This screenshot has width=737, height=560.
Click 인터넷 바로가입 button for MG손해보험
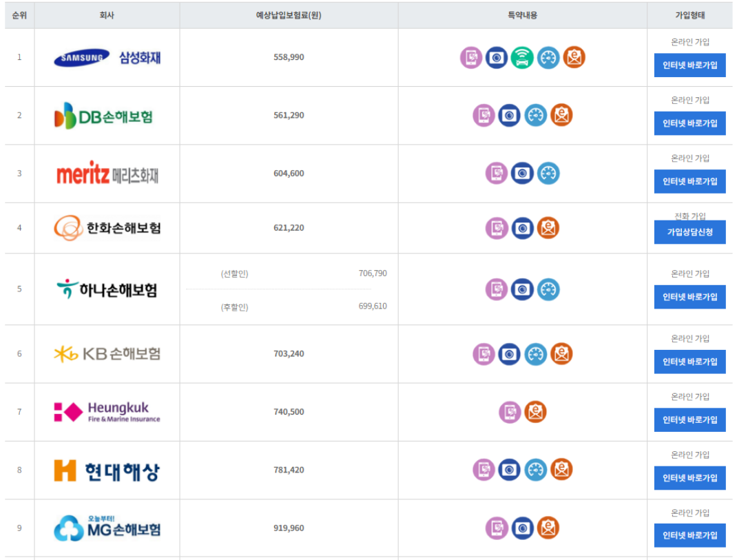click(x=689, y=535)
